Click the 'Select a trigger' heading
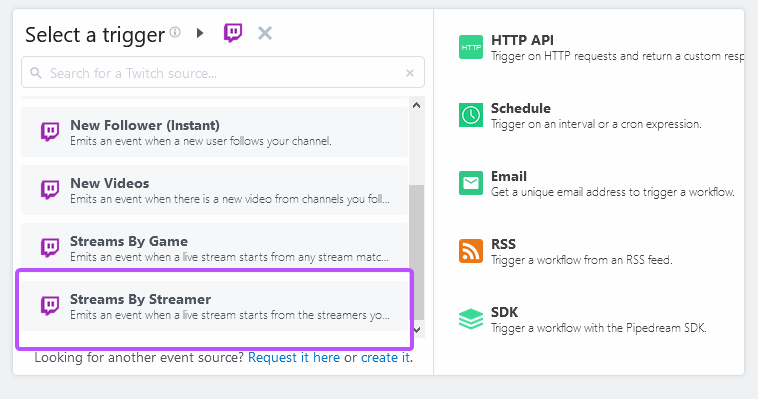758x399 pixels. click(x=95, y=35)
